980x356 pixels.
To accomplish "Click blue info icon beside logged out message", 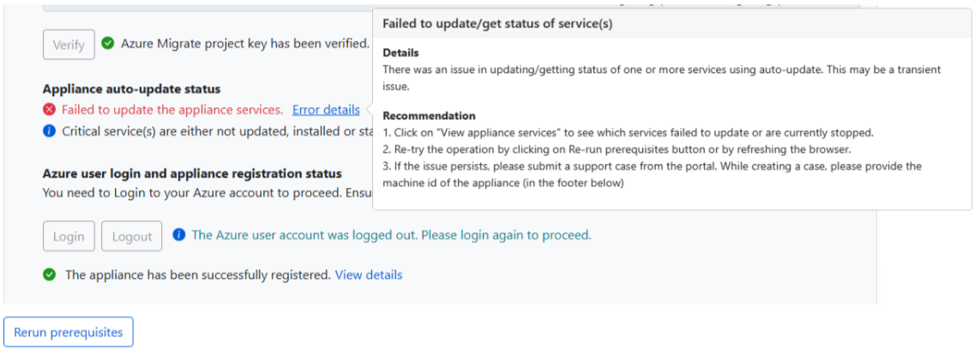I will tap(179, 235).
